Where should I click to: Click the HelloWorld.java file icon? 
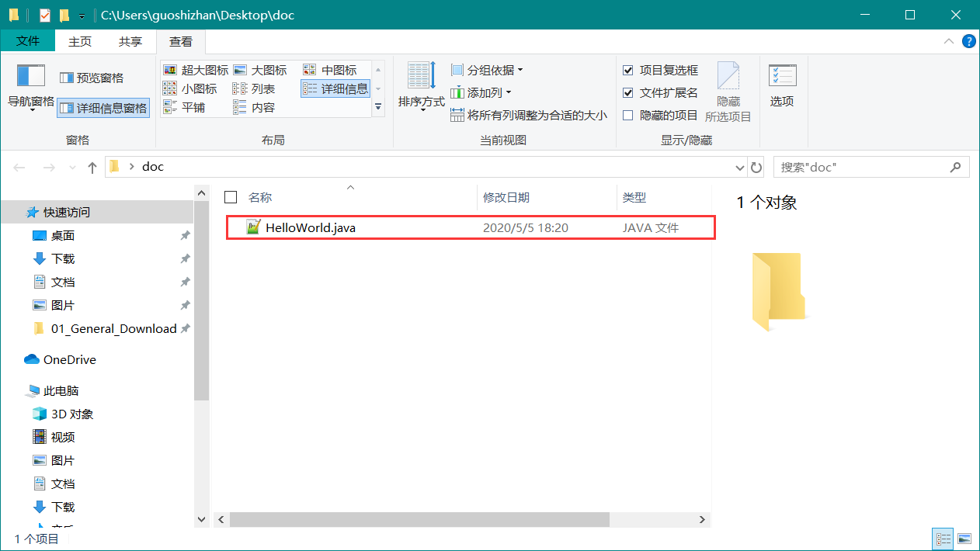pyautogui.click(x=253, y=227)
